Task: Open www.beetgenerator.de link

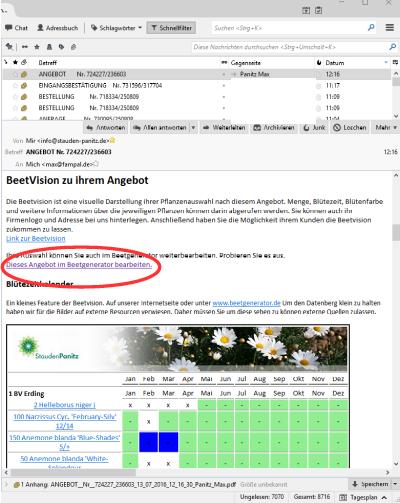Action: point(246,303)
